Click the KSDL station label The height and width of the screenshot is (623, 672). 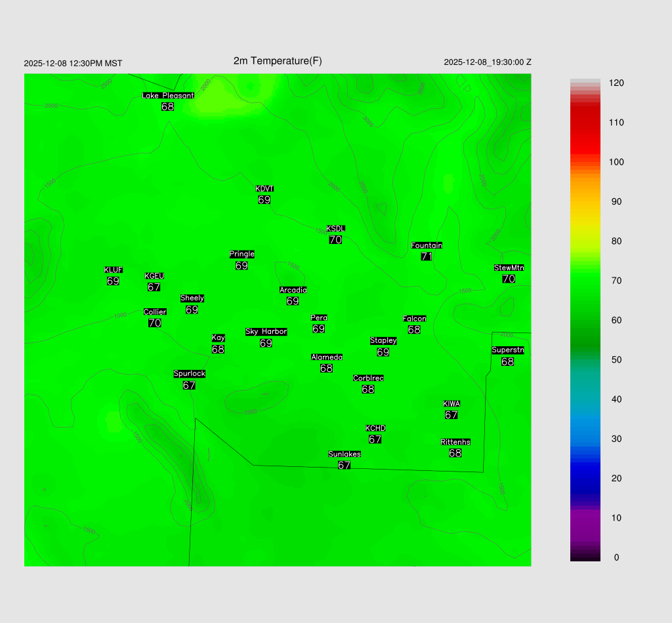(335, 229)
